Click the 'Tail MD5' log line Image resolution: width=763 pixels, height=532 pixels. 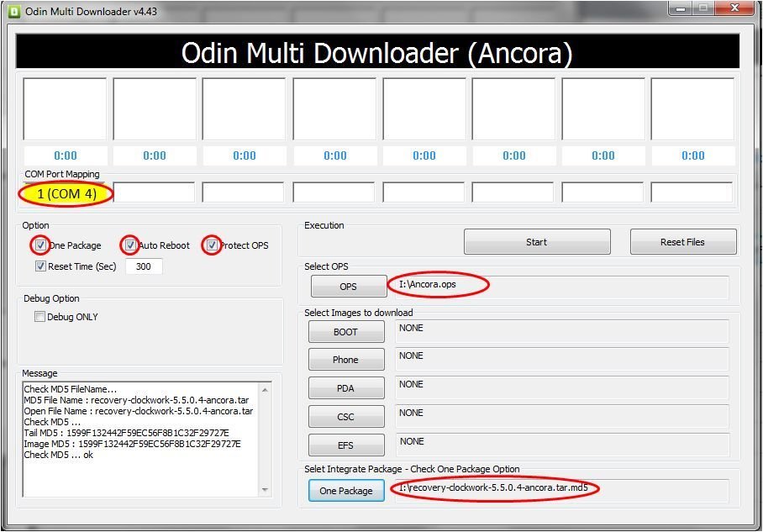(127, 433)
